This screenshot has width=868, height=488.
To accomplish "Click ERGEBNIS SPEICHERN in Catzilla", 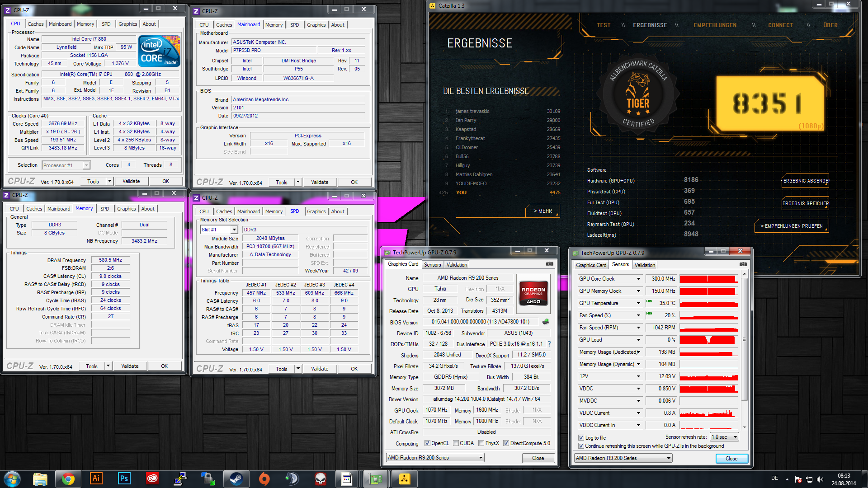I will (806, 203).
